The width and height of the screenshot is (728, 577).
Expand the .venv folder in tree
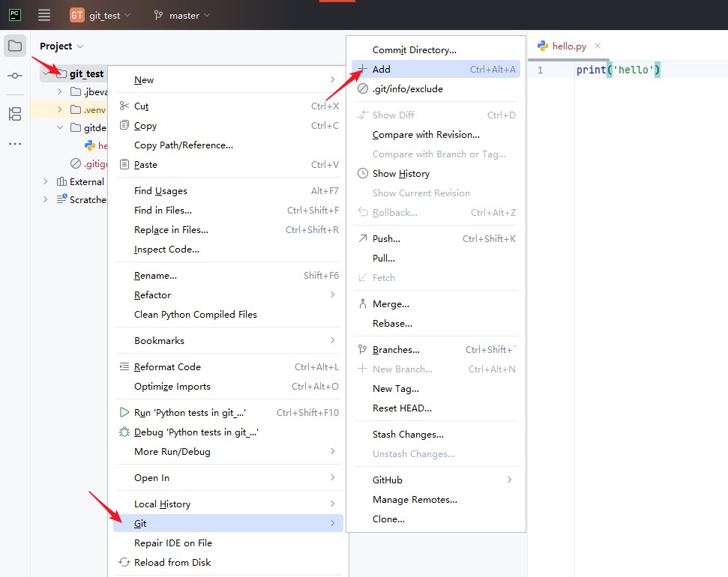tap(59, 109)
